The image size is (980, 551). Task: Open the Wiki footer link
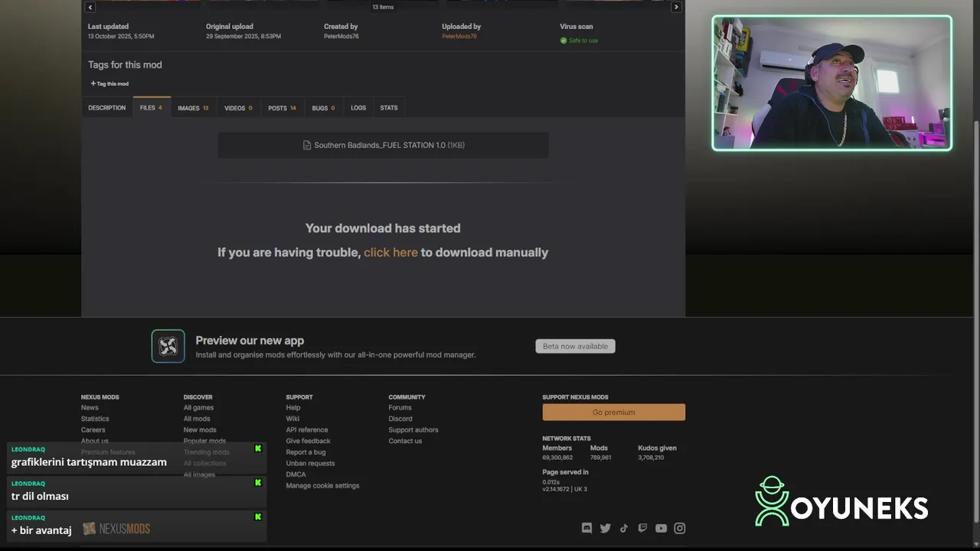tap(292, 419)
